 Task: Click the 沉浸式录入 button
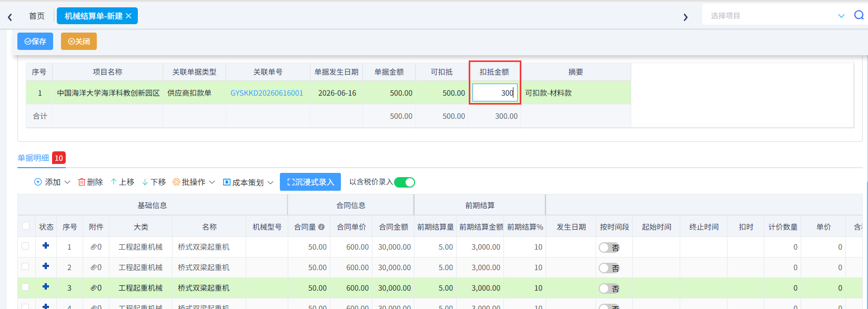pyautogui.click(x=310, y=182)
